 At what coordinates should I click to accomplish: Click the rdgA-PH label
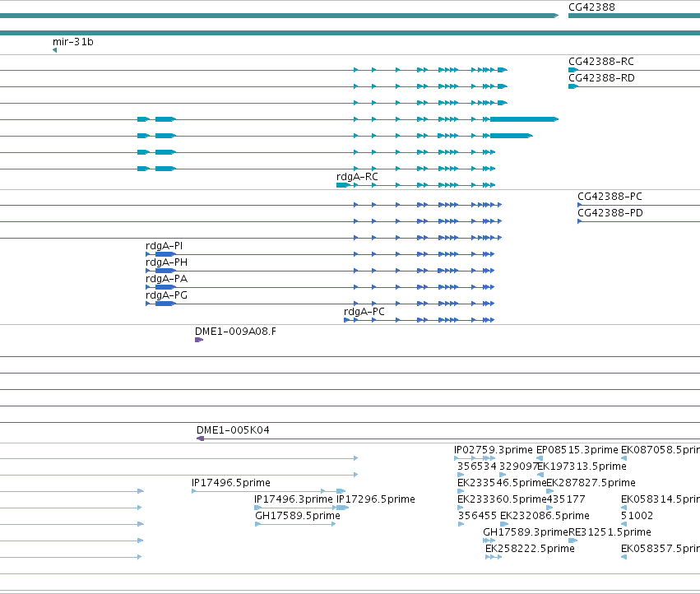[x=166, y=262]
